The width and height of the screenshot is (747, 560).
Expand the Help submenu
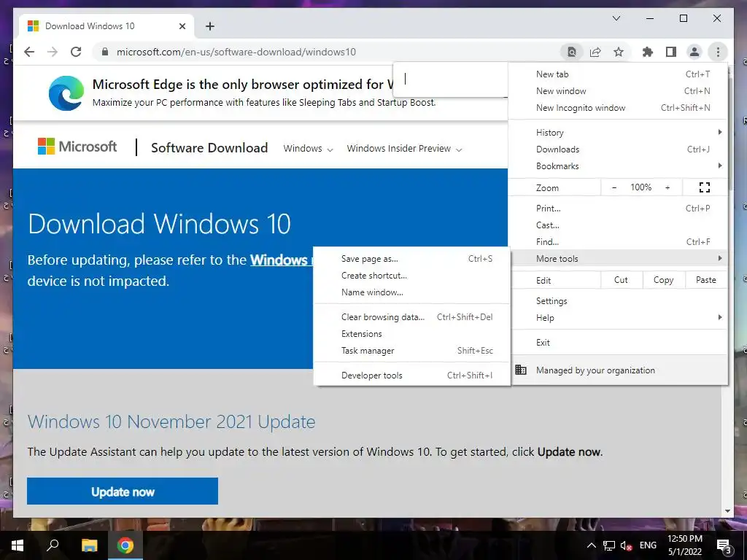click(x=618, y=318)
